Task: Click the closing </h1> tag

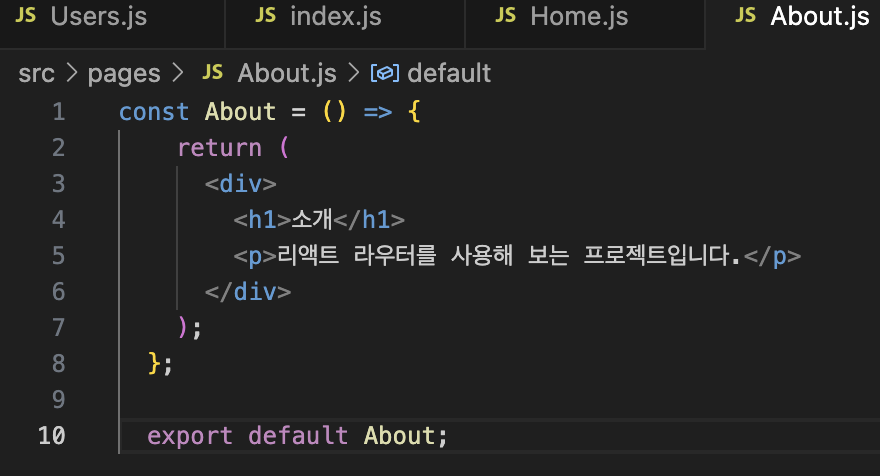Action: coord(369,220)
